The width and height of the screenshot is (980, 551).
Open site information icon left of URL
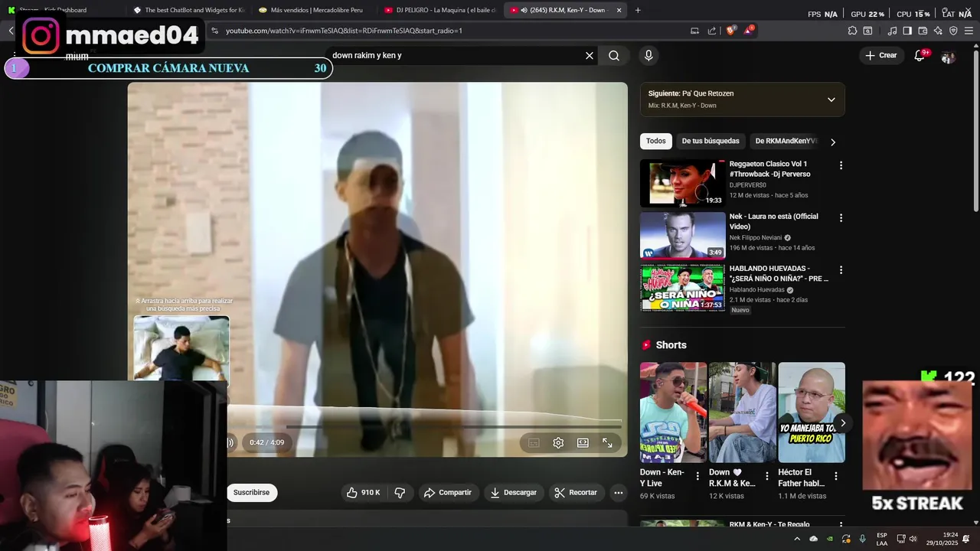tap(214, 31)
